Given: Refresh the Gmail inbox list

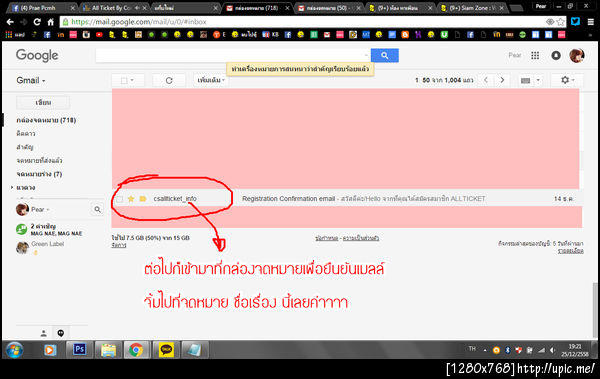Looking at the screenshot, I should (169, 80).
